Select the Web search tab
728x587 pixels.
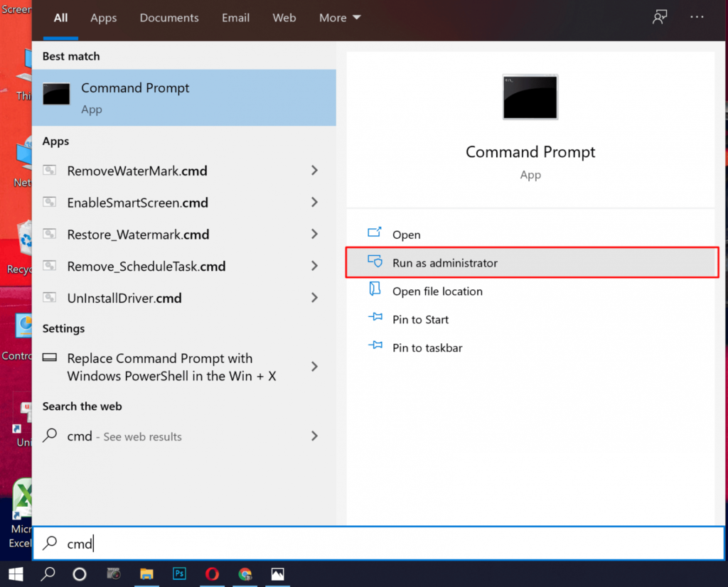coord(284,18)
